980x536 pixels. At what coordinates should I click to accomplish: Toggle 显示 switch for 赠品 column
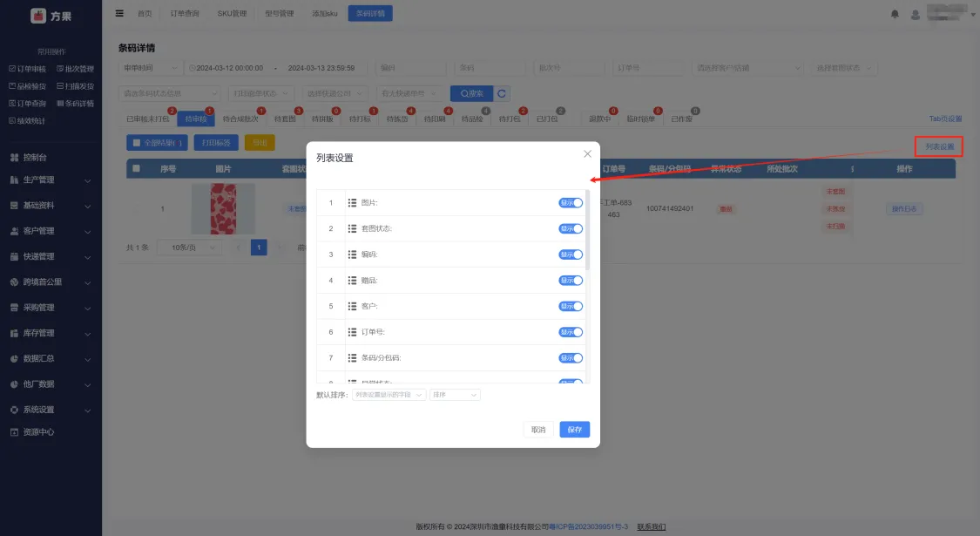(x=571, y=280)
